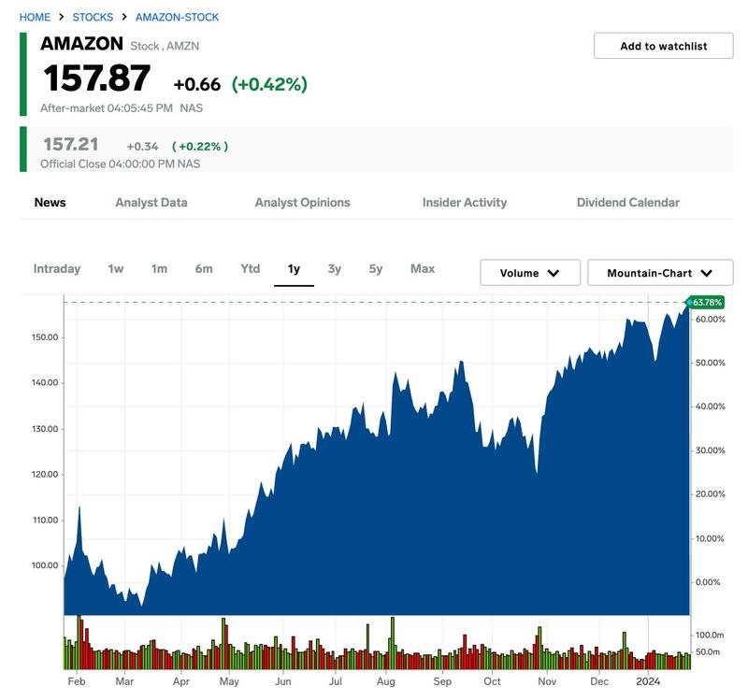748x700 pixels.
Task: Select the Ytd chart range
Action: (251, 269)
